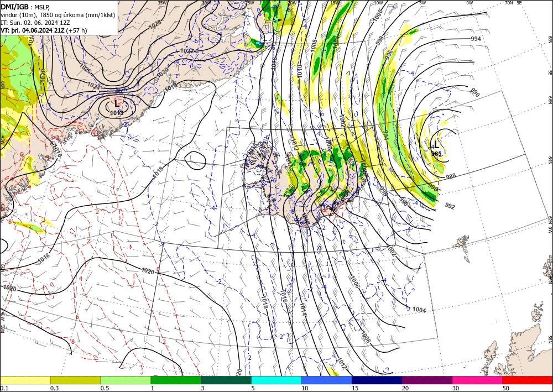This screenshot has height=392, width=553.
Task: Click the '1014' isobar label south of Iceland
Action: point(303,310)
